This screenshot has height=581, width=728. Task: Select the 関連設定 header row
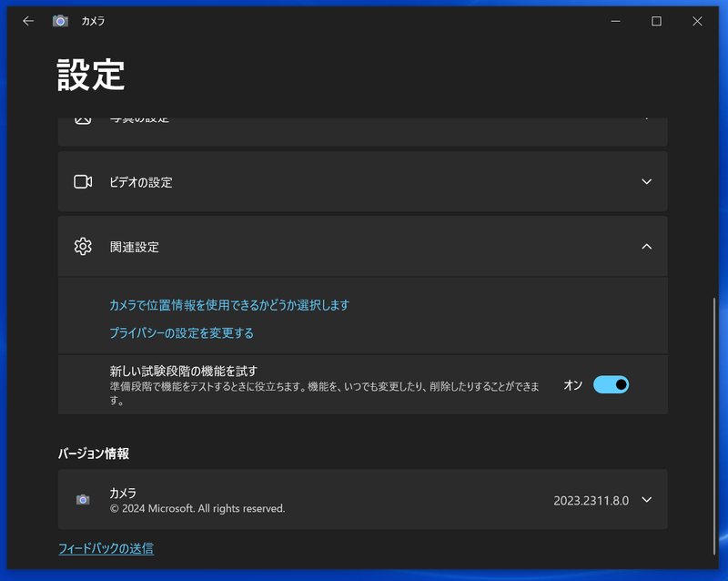pos(364,246)
